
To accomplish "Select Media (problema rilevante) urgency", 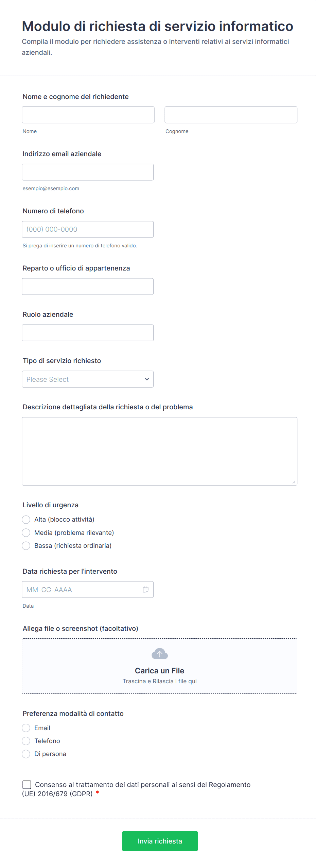I will (26, 533).
